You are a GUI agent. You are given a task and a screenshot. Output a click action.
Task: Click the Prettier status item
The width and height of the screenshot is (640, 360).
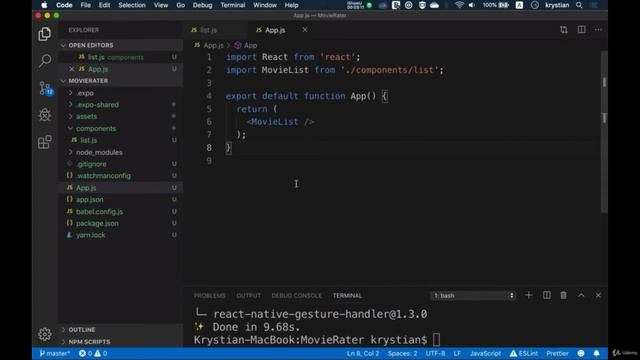[x=557, y=353]
